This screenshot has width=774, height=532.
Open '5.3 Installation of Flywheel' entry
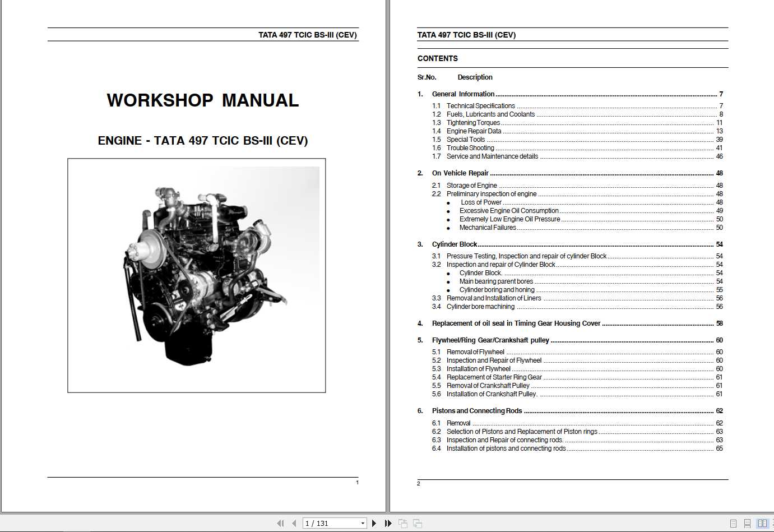[x=577, y=369]
